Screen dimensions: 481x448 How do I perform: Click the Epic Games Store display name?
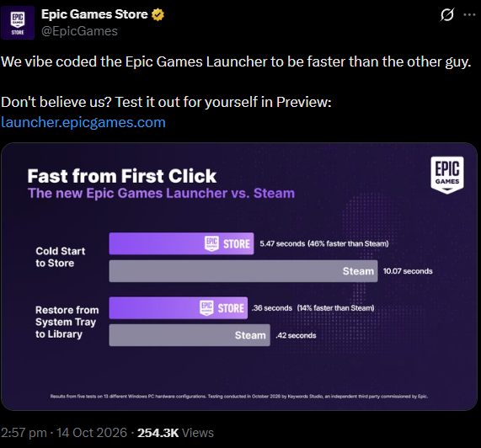click(x=94, y=14)
